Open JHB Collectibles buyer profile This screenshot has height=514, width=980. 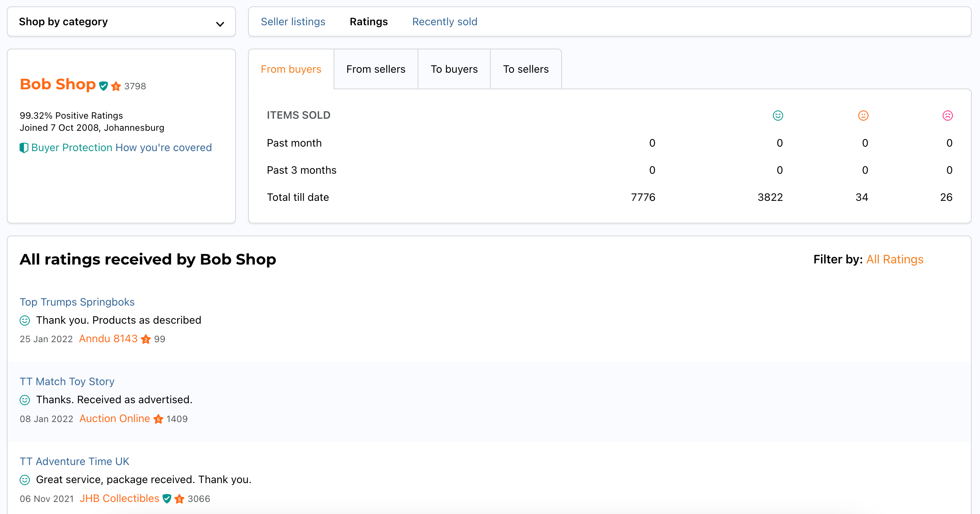119,499
